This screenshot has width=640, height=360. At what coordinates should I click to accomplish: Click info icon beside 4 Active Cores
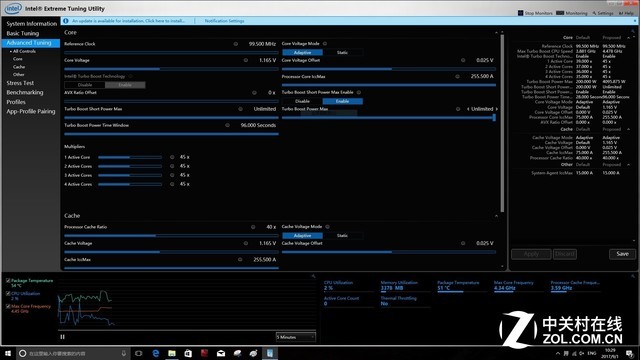click(172, 184)
